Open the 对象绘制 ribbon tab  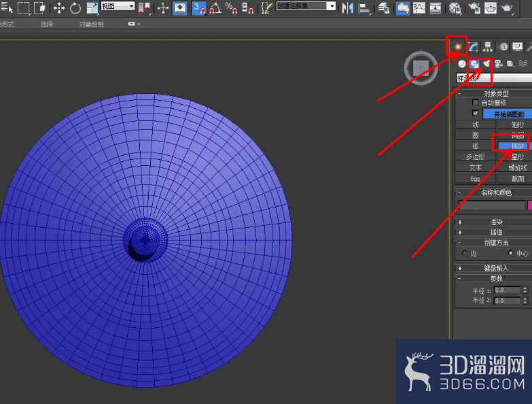[91, 24]
